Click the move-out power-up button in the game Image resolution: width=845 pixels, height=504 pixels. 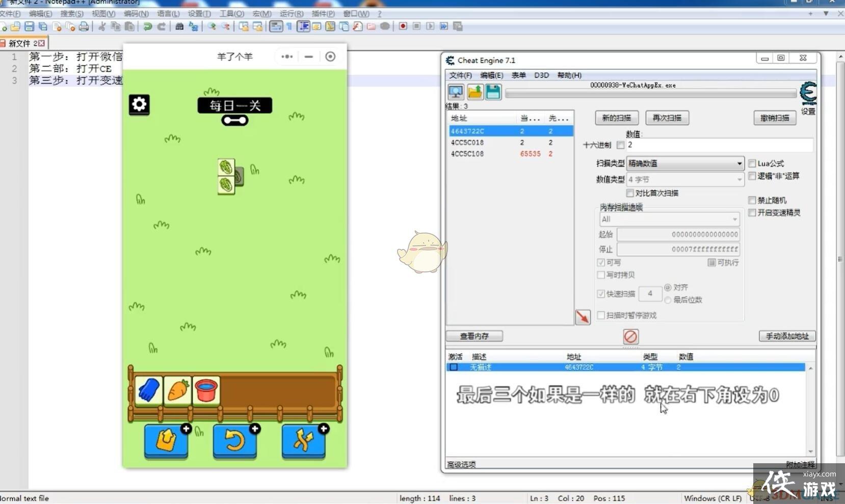click(x=166, y=441)
